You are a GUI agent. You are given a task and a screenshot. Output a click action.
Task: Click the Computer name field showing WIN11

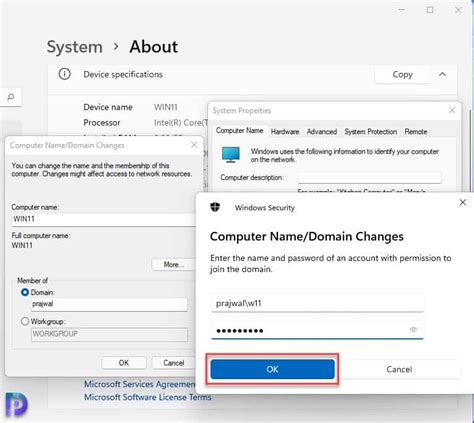pyautogui.click(x=103, y=219)
